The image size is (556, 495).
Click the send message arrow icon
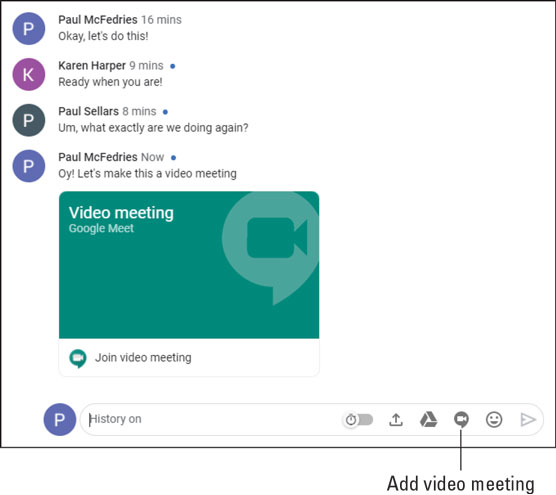(x=528, y=419)
